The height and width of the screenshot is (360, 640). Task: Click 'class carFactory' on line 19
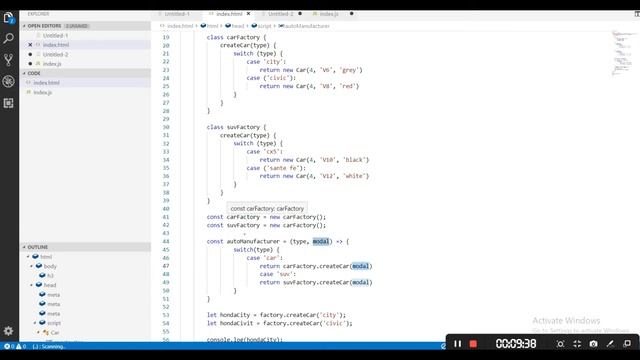coord(233,37)
